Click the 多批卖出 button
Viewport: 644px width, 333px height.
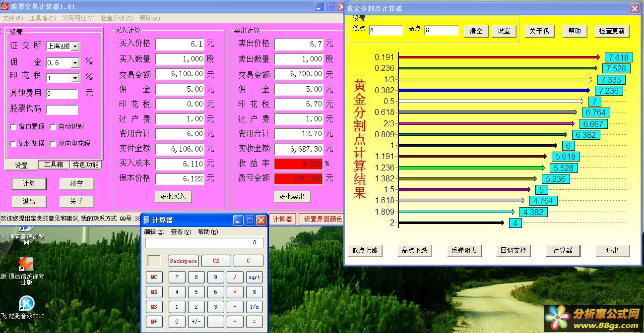[292, 196]
